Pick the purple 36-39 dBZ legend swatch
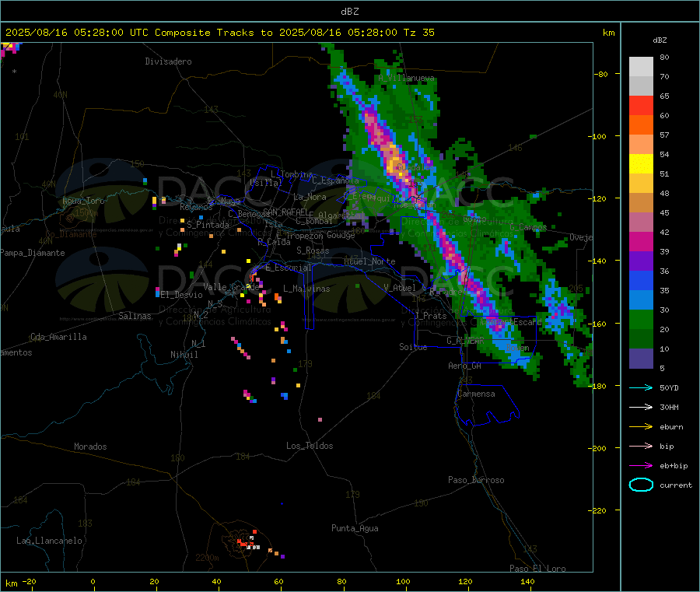 641,261
